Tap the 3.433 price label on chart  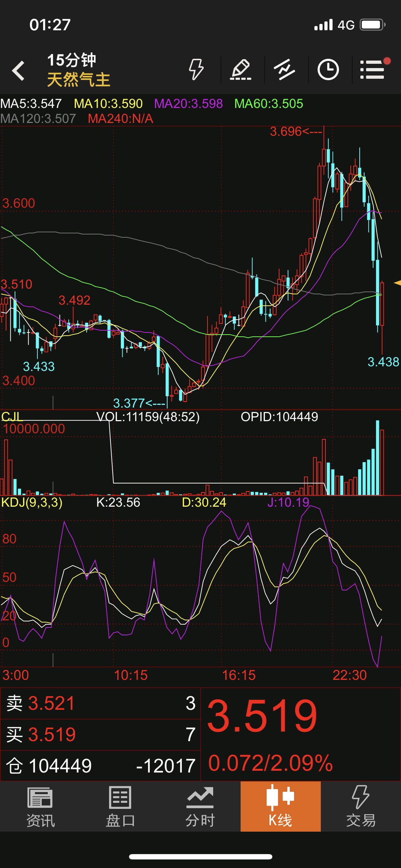click(39, 367)
